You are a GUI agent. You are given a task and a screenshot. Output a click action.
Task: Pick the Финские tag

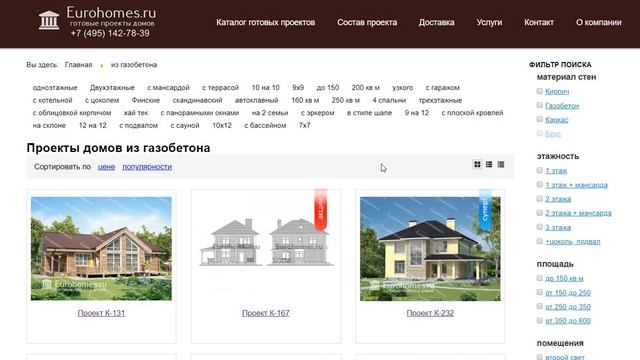coord(146,100)
